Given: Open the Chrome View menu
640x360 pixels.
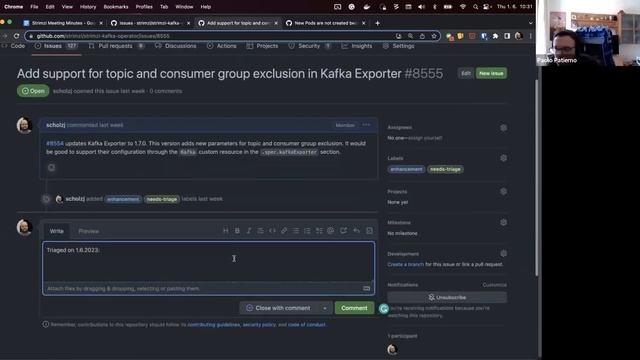Looking at the screenshot, I should [x=67, y=7].
